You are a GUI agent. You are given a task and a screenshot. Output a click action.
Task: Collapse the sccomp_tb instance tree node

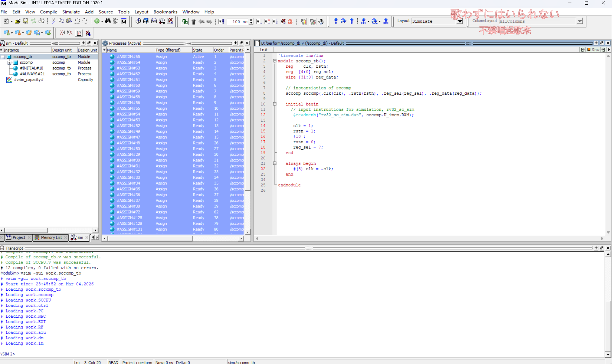[x=3, y=57]
